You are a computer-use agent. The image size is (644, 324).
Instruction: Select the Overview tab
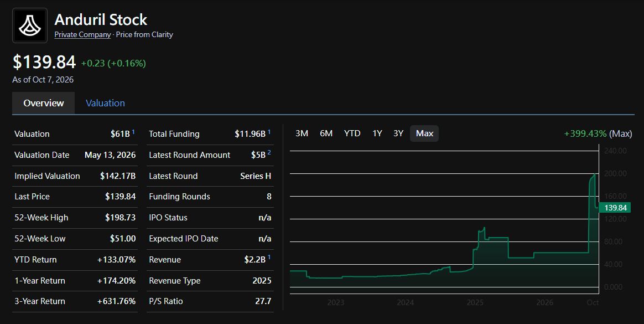click(44, 103)
